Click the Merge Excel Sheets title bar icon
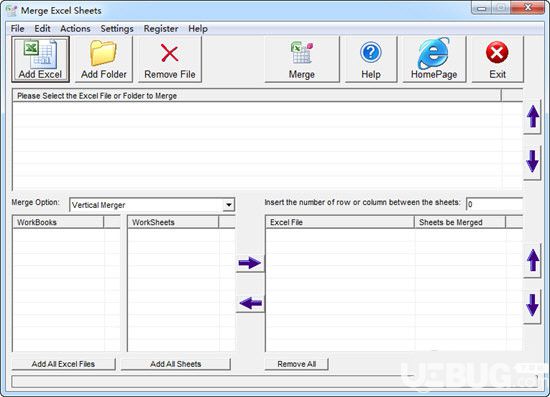The height and width of the screenshot is (397, 550). 12,10
